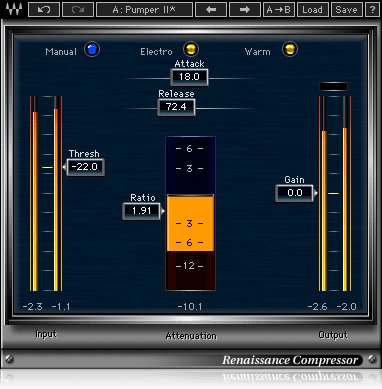
Task: Click the right output meter
Action: pos(345,194)
